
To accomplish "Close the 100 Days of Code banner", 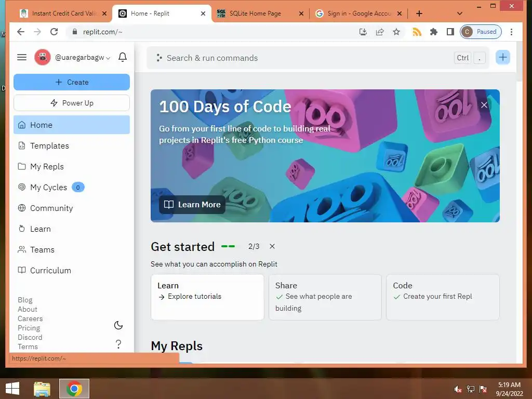I will tap(484, 105).
